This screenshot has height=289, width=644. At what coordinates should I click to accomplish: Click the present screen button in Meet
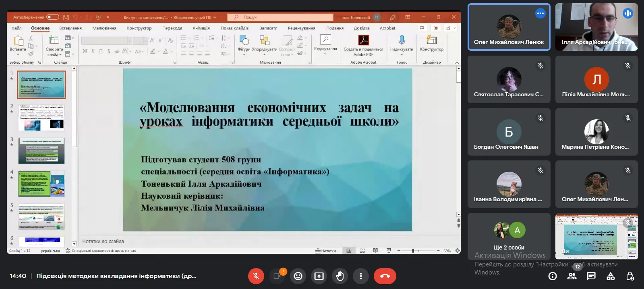click(319, 276)
